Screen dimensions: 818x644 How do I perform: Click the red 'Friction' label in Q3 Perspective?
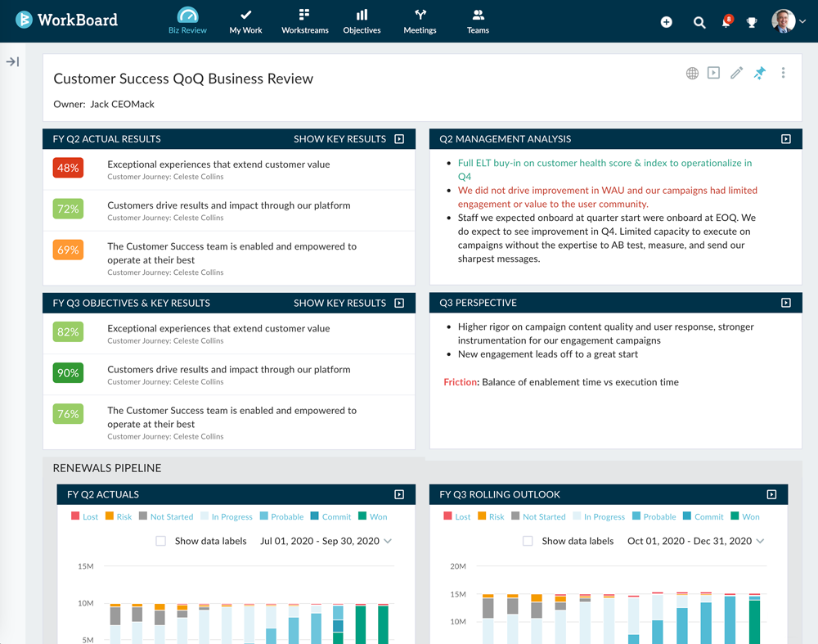coord(460,382)
